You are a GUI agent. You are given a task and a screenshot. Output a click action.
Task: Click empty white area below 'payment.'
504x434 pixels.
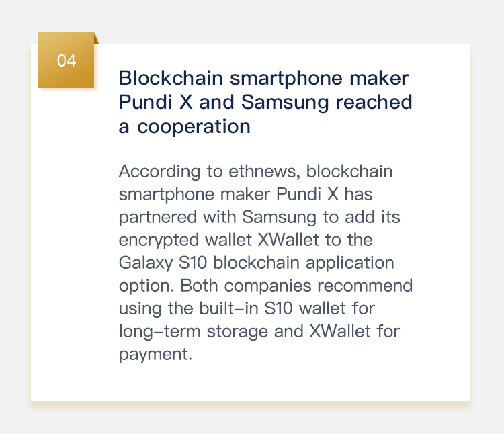(x=251, y=382)
